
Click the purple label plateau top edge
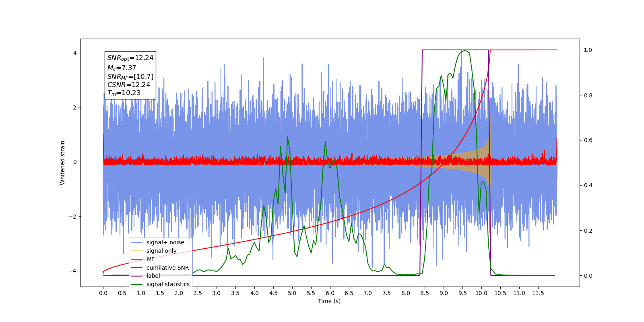tap(455, 50)
